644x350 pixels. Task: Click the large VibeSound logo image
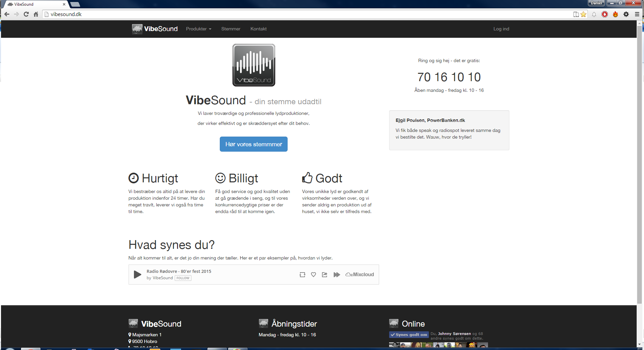[x=254, y=65]
